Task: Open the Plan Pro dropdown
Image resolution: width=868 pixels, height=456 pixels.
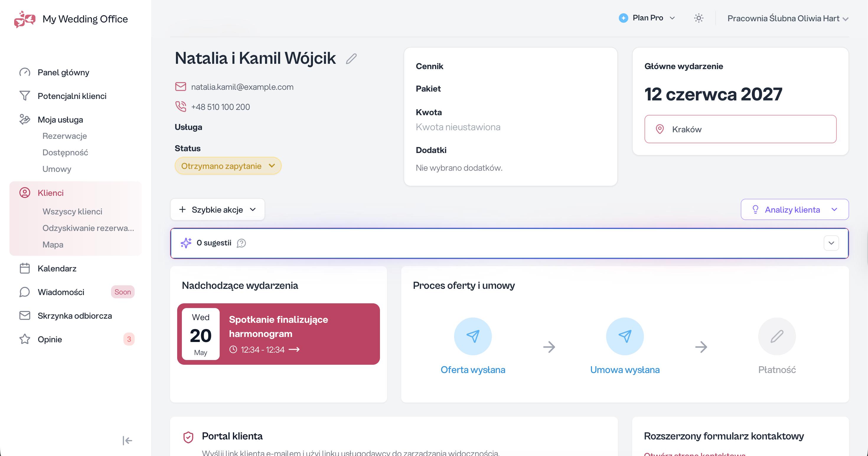Action: coord(647,18)
